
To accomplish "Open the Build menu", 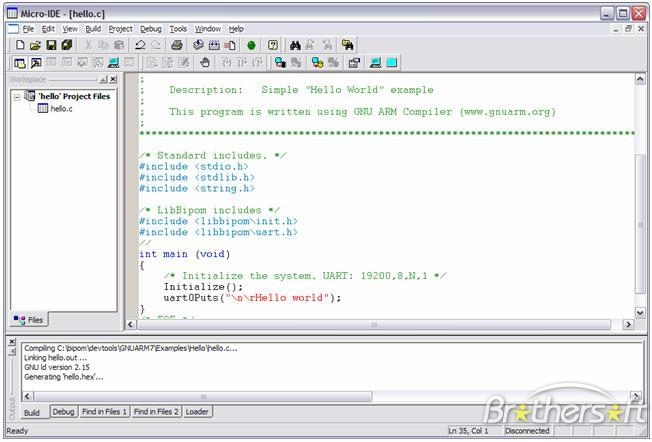I will [x=93, y=29].
